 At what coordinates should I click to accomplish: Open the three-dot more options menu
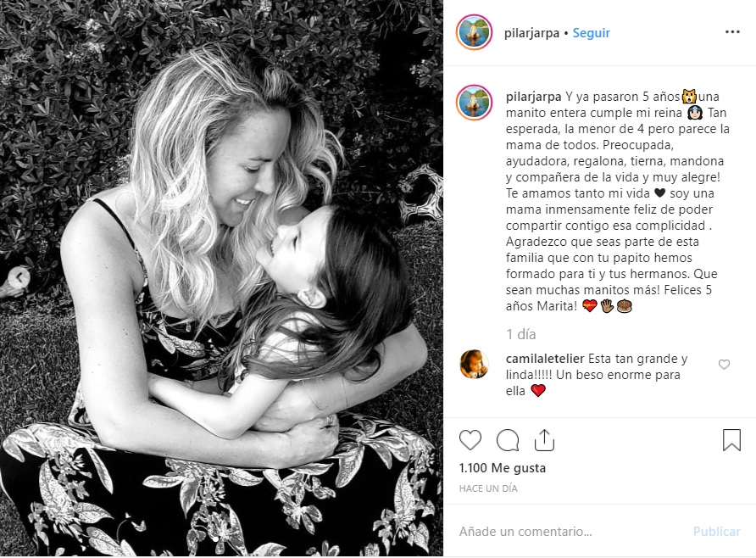[732, 32]
